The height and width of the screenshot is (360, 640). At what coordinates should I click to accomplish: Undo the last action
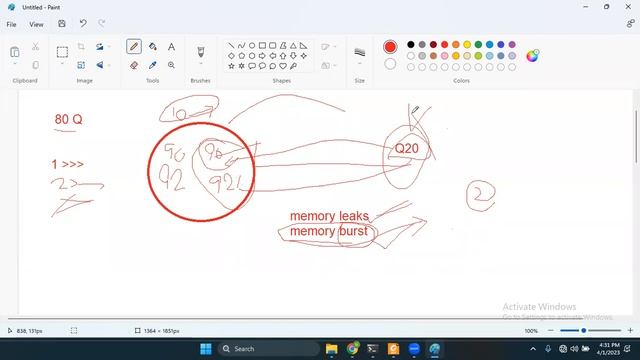pos(83,24)
